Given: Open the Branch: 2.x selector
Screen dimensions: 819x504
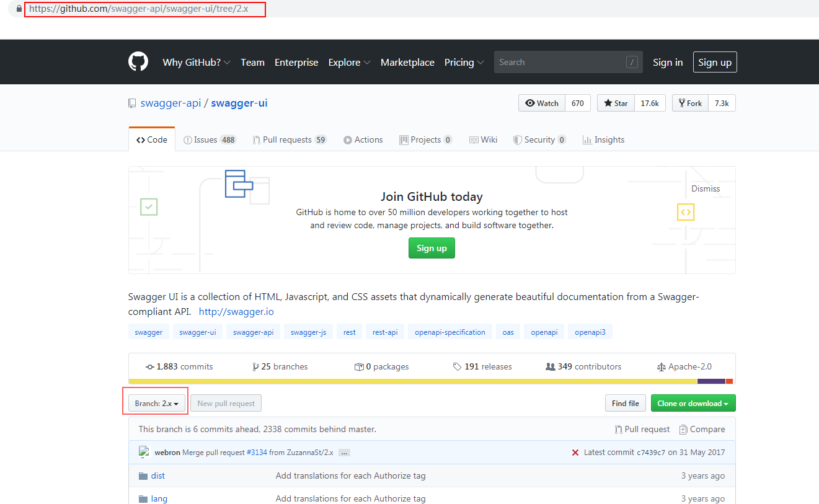Looking at the screenshot, I should 157,403.
